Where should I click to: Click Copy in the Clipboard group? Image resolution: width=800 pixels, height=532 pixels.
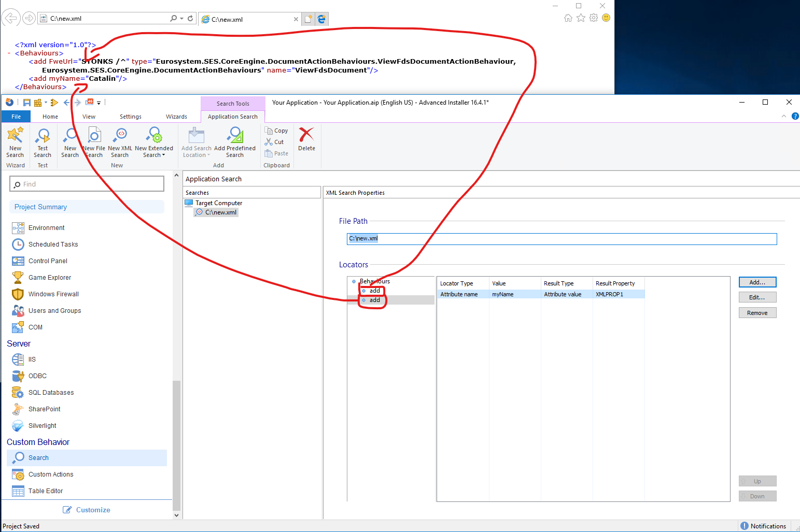pos(276,131)
